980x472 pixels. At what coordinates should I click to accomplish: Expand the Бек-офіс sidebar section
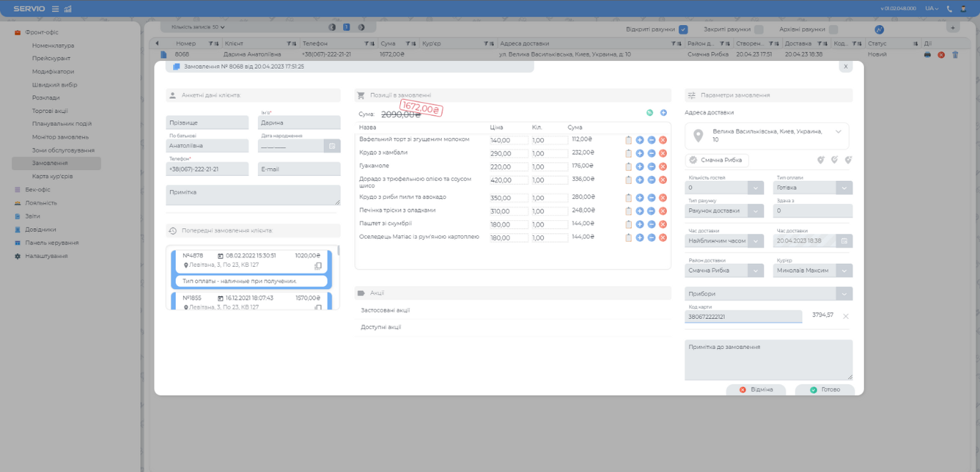[37, 190]
